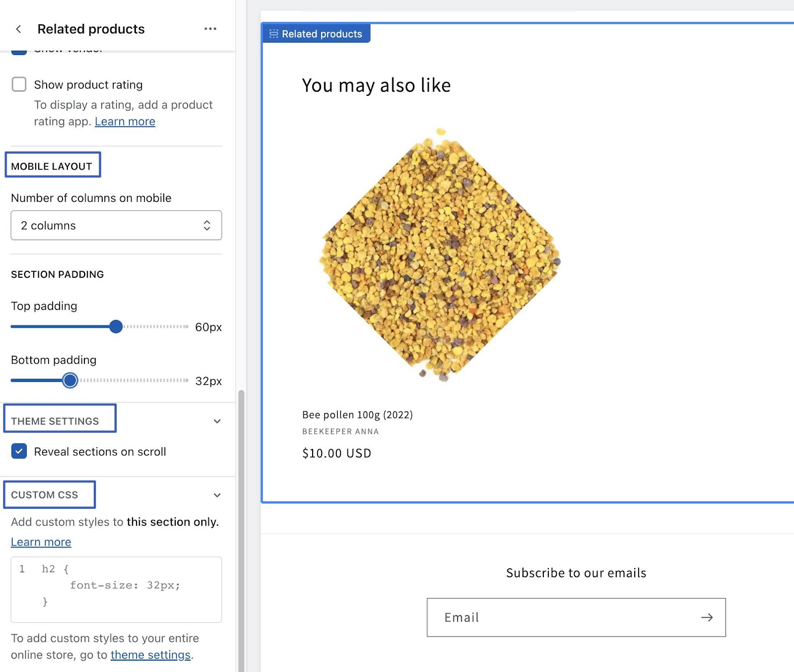Viewport: 794px width, 672px height.
Task: Collapse the Custom CSS section chevron
Action: (217, 495)
